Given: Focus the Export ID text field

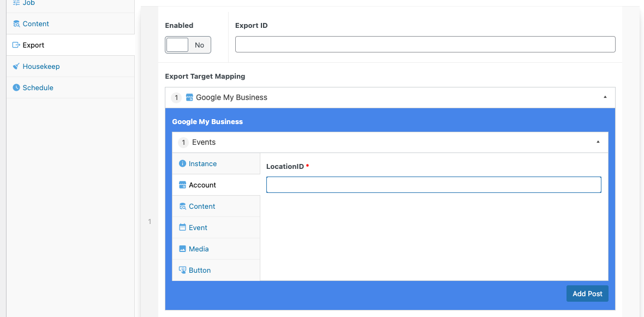Looking at the screenshot, I should click(x=425, y=44).
